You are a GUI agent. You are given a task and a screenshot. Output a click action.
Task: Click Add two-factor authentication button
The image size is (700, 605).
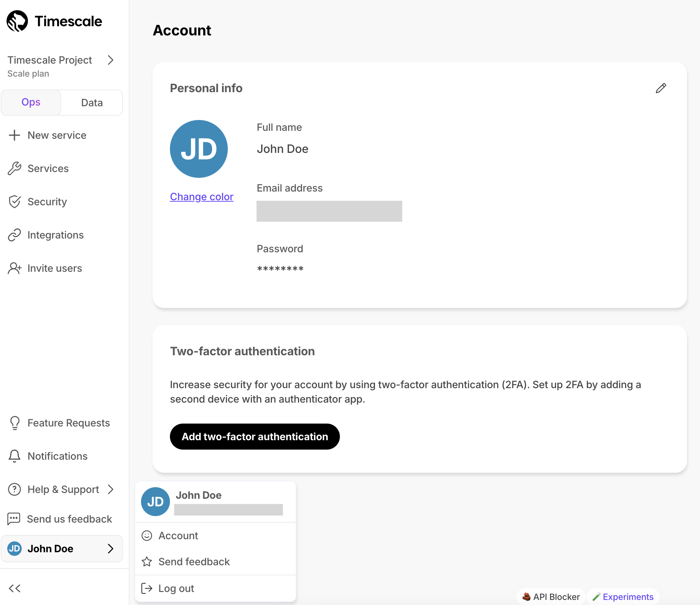point(254,436)
